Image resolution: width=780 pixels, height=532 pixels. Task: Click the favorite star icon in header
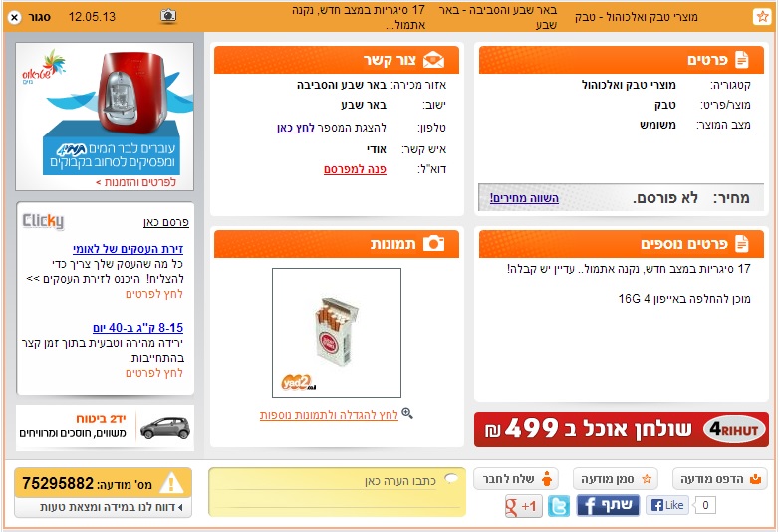click(x=762, y=16)
